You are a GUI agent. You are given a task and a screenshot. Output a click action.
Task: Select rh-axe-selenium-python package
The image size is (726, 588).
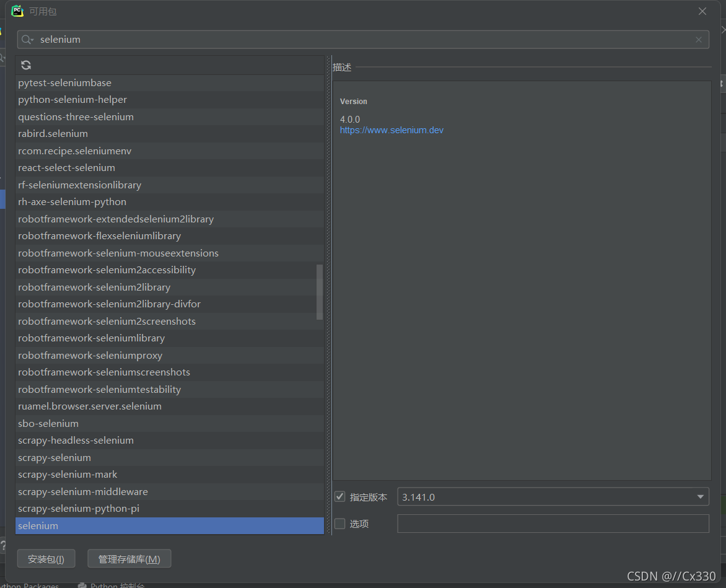pyautogui.click(x=170, y=202)
